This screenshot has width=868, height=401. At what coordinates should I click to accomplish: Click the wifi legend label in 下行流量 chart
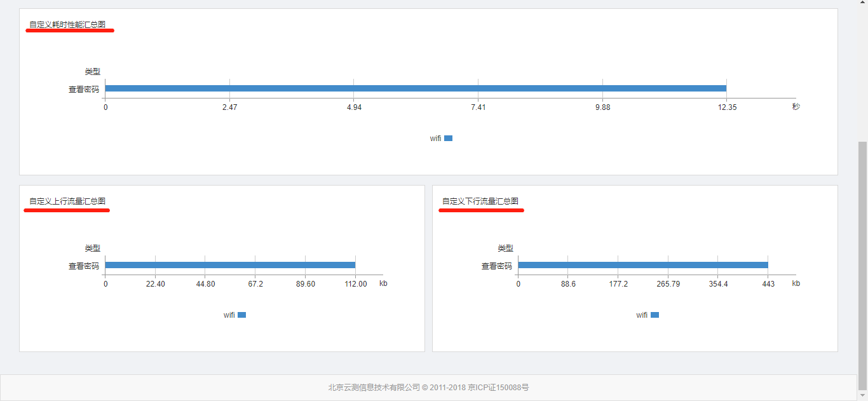[642, 315]
